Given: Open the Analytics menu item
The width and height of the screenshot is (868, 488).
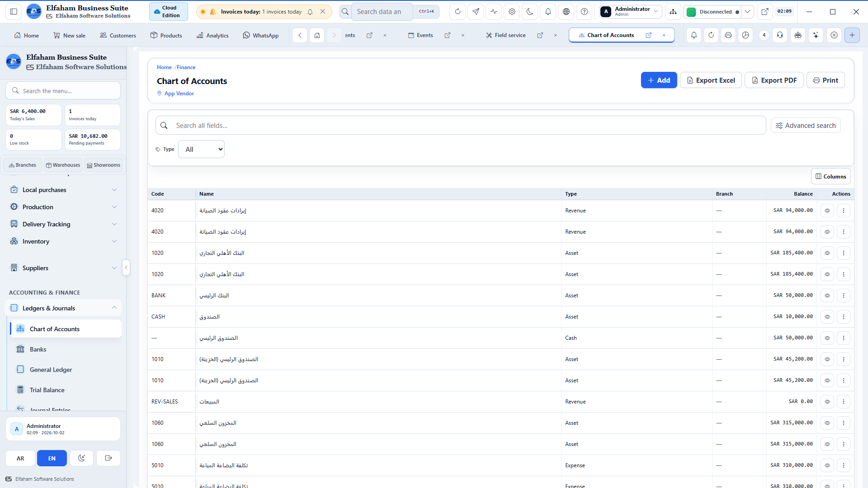Looking at the screenshot, I should [x=212, y=35].
